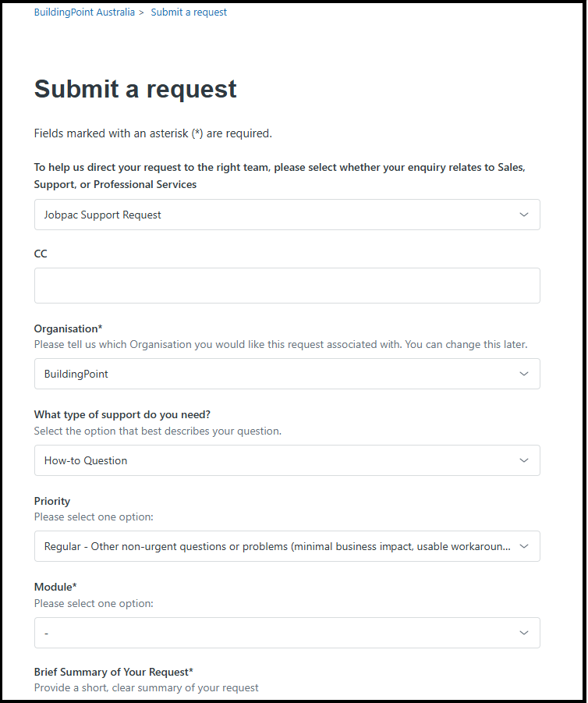Open the Module dropdown currently showing a dash
588x703 pixels.
click(x=286, y=633)
